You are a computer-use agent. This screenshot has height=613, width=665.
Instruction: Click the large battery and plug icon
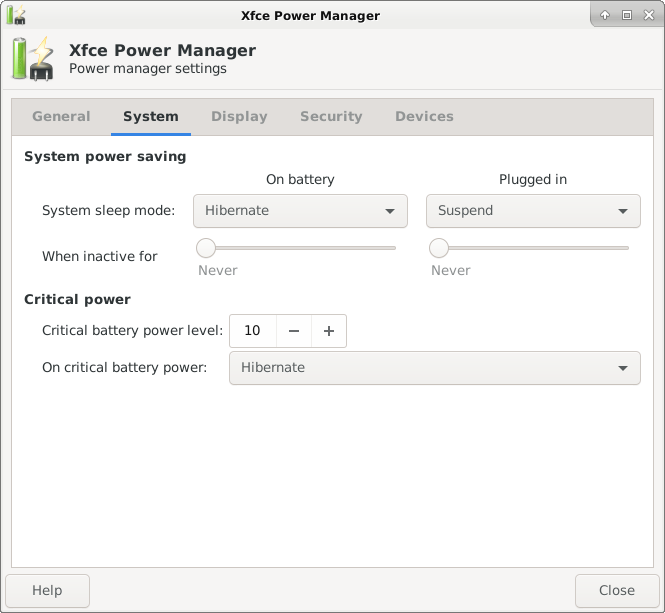[33, 59]
